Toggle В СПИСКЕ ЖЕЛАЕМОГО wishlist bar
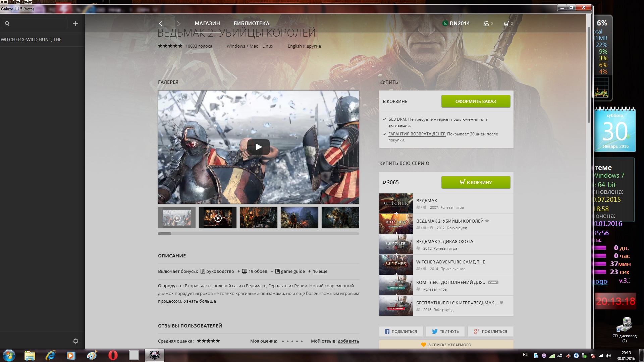Screen dimensions: 644x362 click(x=446, y=345)
